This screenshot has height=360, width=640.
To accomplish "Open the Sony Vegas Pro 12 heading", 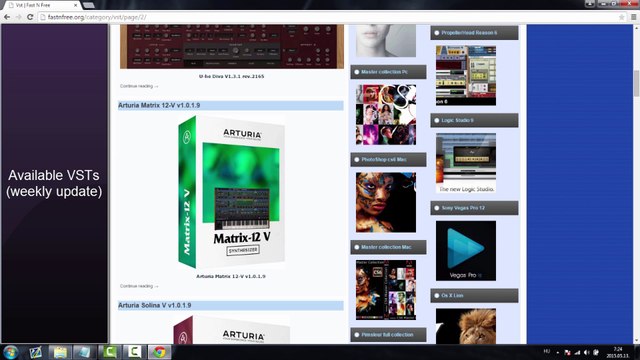I will (474, 208).
